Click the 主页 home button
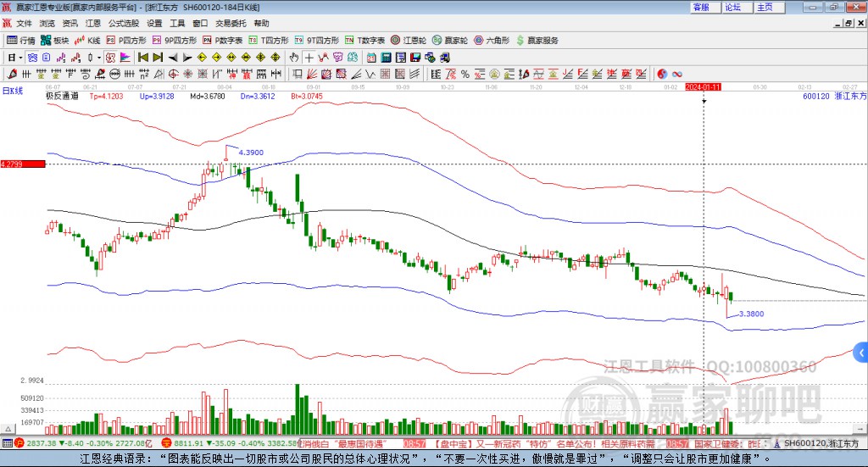868x467 pixels. 770,7
